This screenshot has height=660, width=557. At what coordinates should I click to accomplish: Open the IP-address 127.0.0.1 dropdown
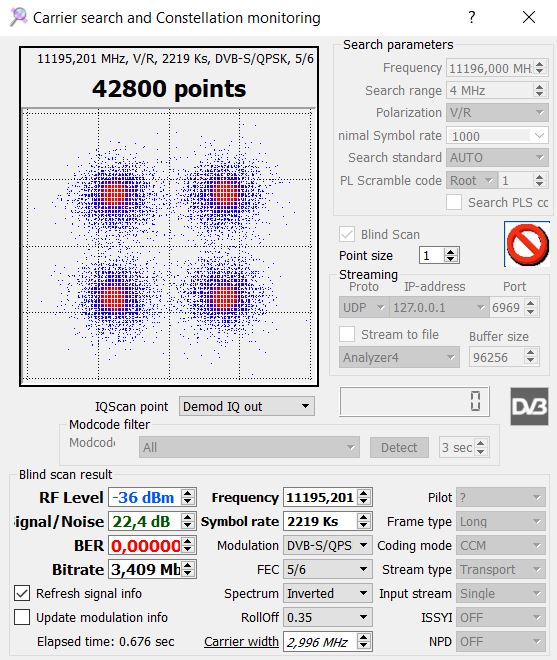point(439,307)
